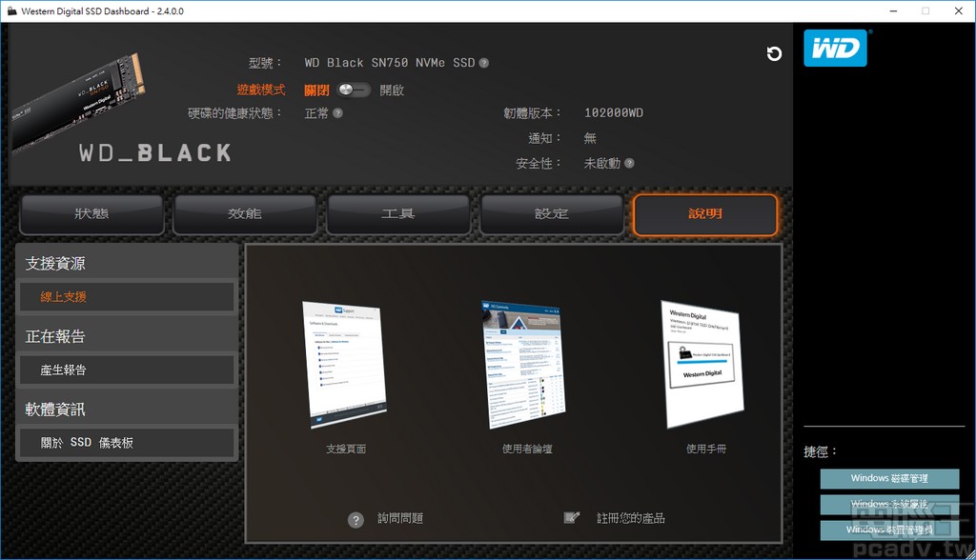Click the 支援資源 section heading
The width and height of the screenshot is (976, 560).
[55, 264]
